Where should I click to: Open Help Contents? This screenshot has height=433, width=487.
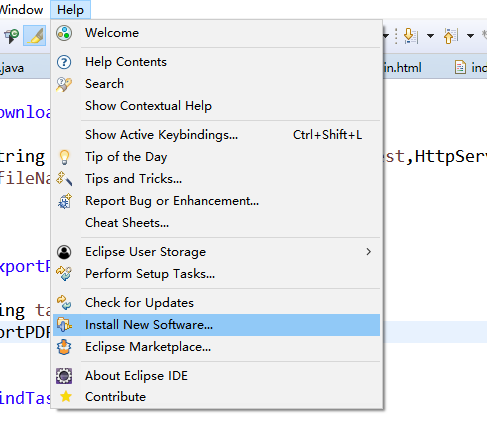click(216, 62)
